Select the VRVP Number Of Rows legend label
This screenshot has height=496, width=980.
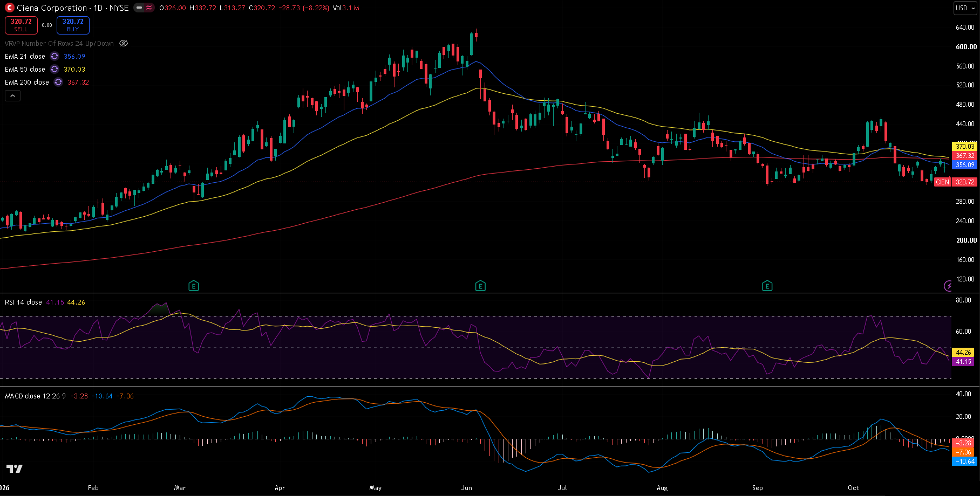pos(59,43)
